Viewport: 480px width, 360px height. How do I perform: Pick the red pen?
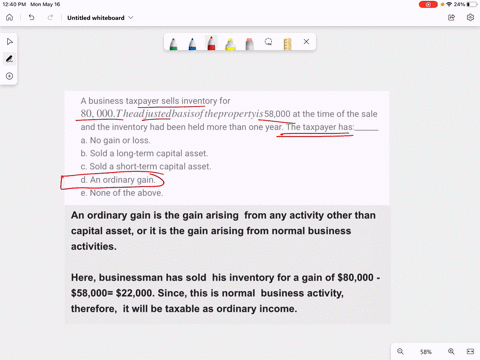(211, 43)
